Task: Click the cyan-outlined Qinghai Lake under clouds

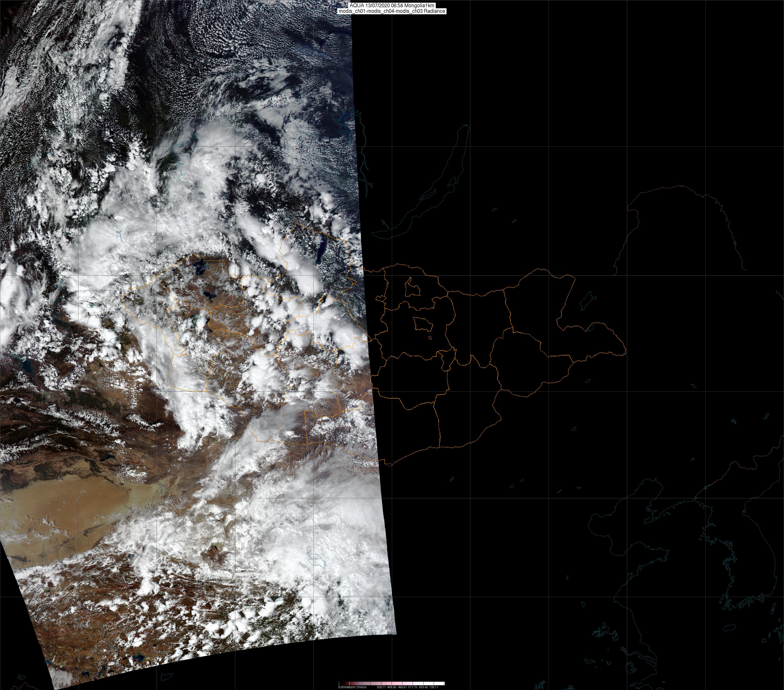Action: [x=317, y=560]
